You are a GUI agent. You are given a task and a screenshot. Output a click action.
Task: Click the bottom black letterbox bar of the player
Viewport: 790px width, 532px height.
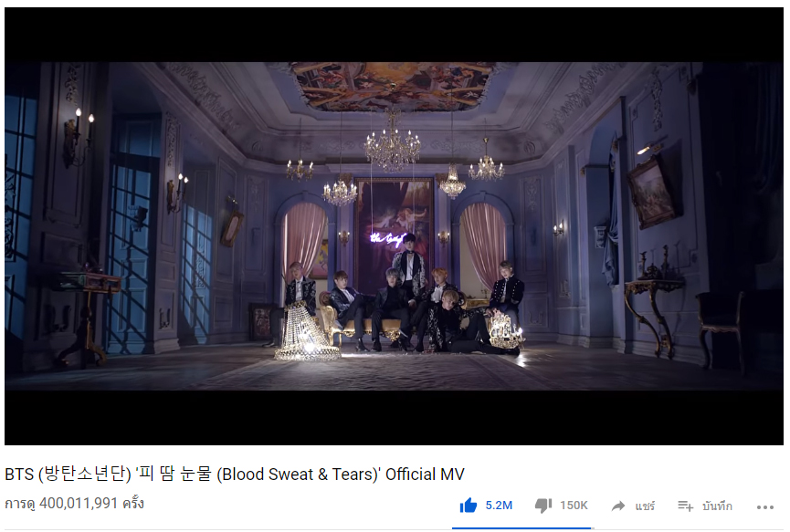[394, 417]
